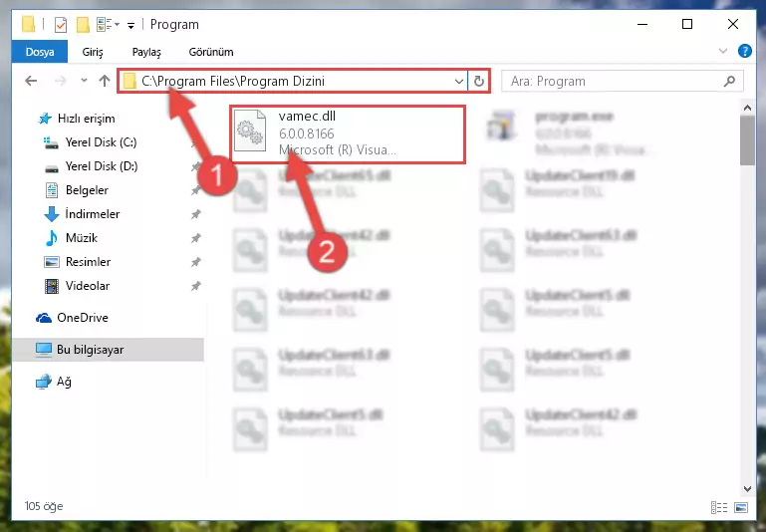Click the pin icon beside Müzik
Image resolution: width=766 pixels, height=532 pixels.
tap(196, 238)
